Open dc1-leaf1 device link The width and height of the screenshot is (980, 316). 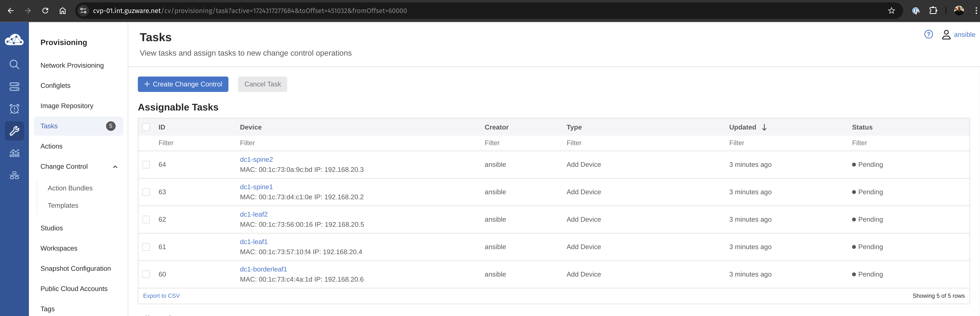click(x=253, y=242)
